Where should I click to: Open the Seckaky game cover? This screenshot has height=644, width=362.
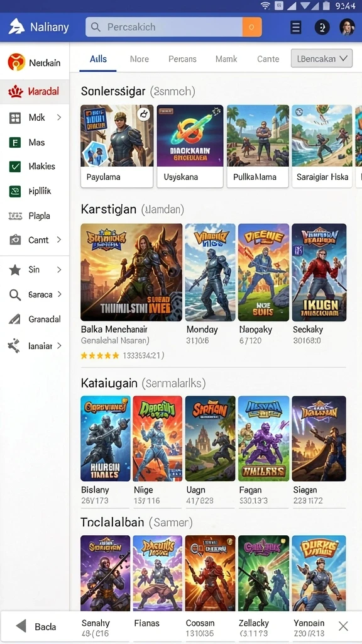tap(319, 272)
